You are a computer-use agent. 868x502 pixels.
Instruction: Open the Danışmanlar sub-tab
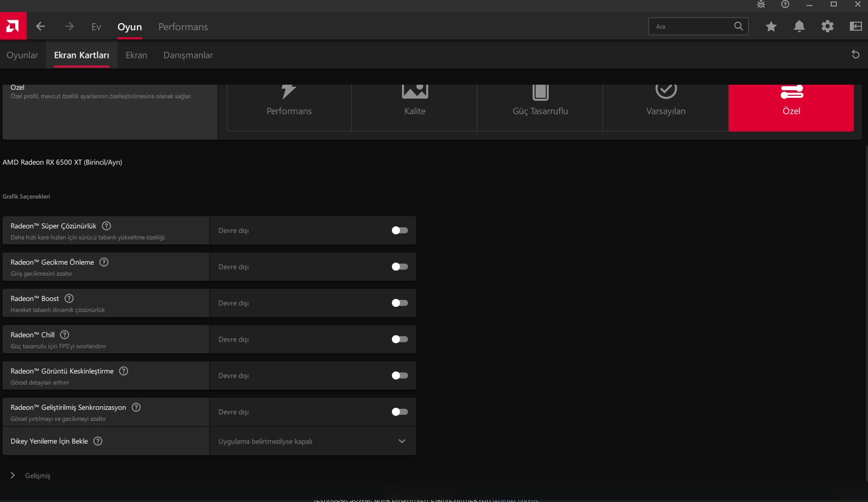tap(188, 55)
